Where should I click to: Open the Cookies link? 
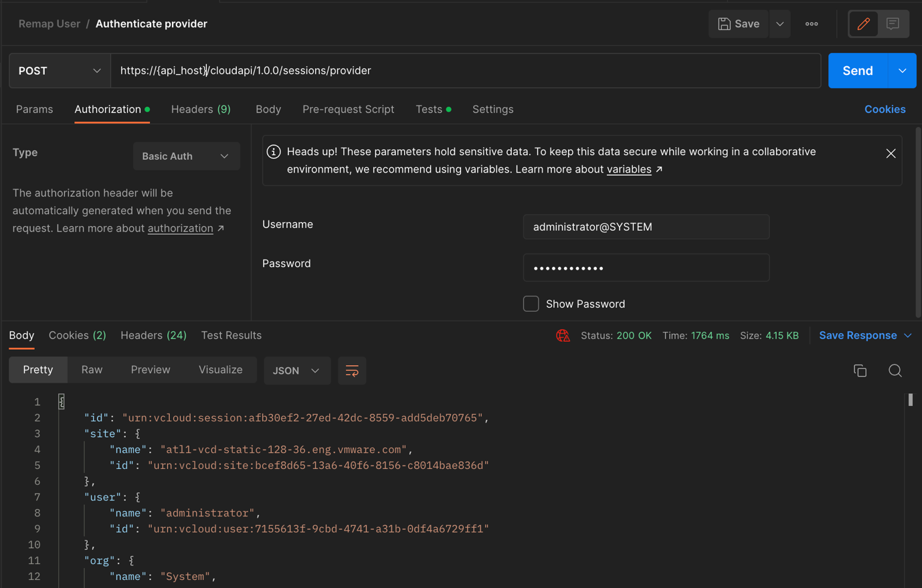tap(885, 109)
